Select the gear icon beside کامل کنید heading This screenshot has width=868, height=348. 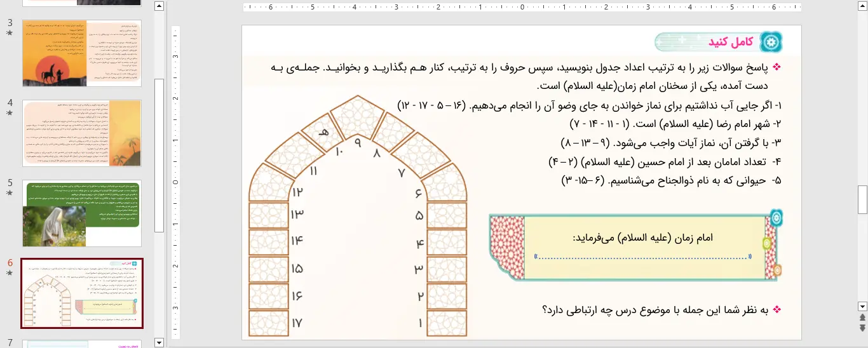pos(771,42)
